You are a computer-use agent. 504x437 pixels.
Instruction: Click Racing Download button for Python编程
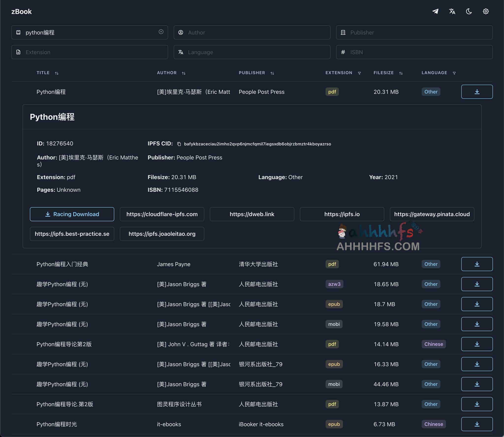pos(72,214)
